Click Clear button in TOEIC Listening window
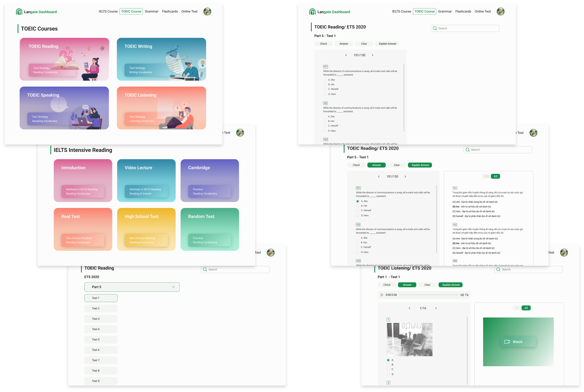Viewport: 584px width, 392px height. [427, 285]
